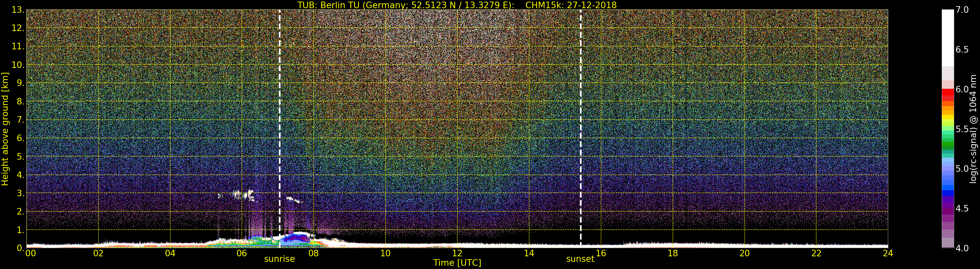Click the blue fog layer after sunrise
The height and width of the screenshot is (269, 980).
click(295, 239)
